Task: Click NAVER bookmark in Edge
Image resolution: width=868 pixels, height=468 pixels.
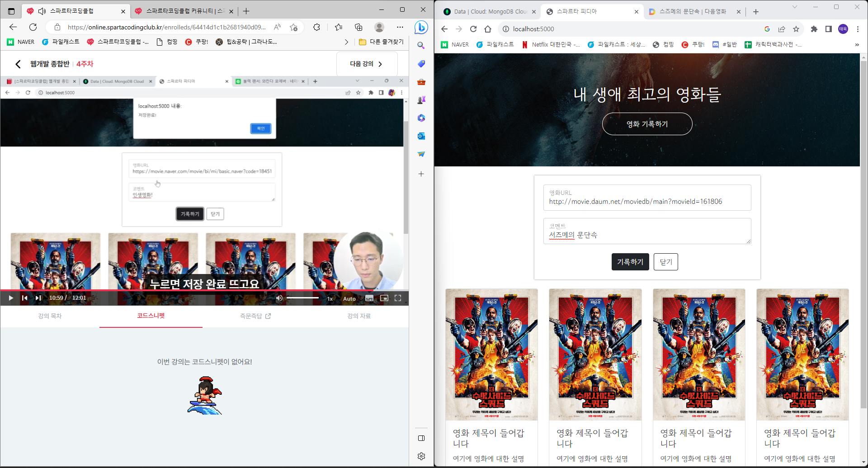Action: (x=21, y=42)
